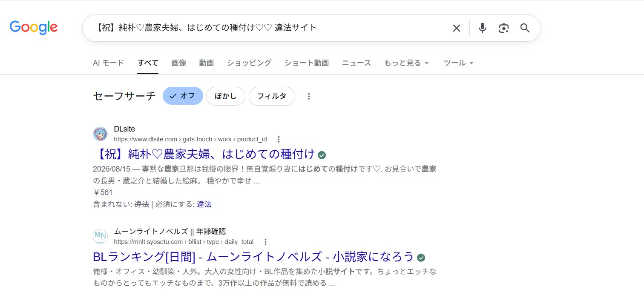
Task: Click the DLsite favicon
Action: click(x=100, y=134)
